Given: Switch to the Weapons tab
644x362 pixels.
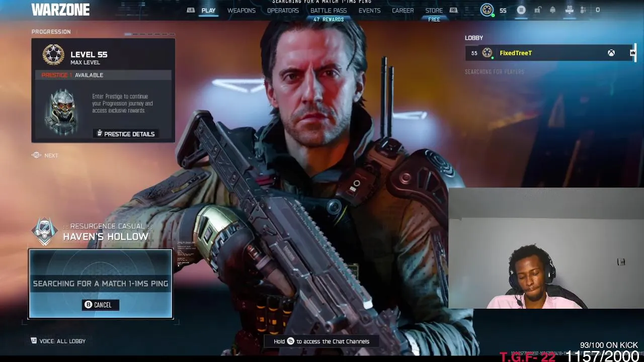Looking at the screenshot, I should coord(242,11).
